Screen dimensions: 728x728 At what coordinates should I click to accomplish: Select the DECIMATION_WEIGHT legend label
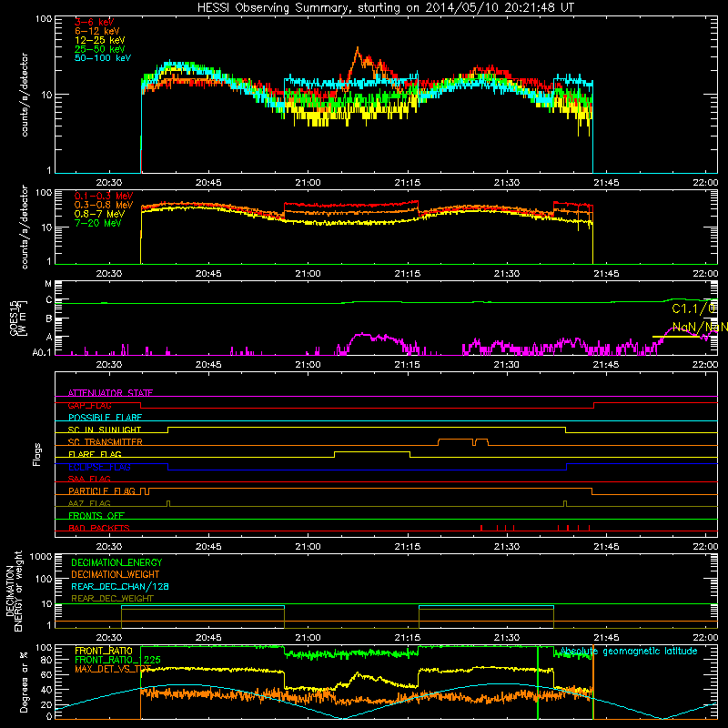116,575
